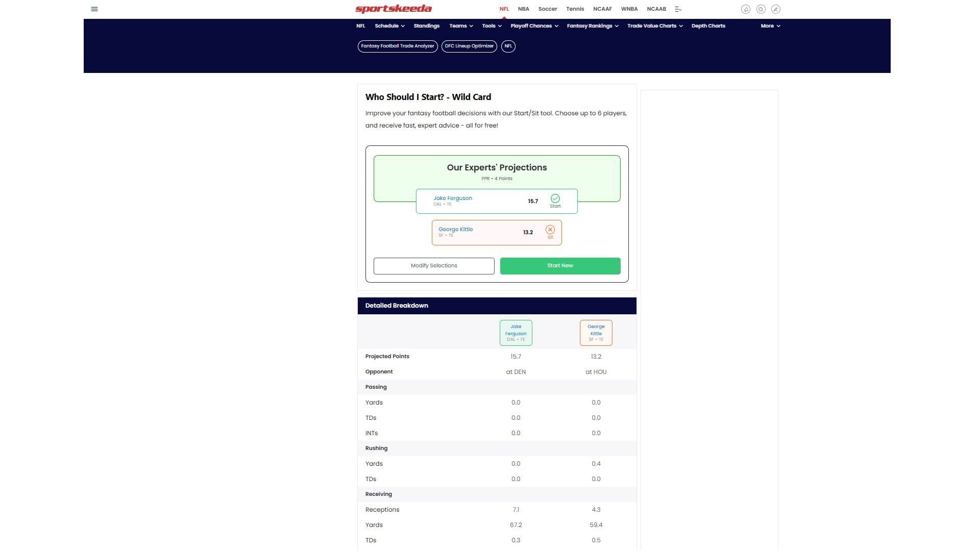
Task: Click the orange Sit X icon
Action: 550,230
